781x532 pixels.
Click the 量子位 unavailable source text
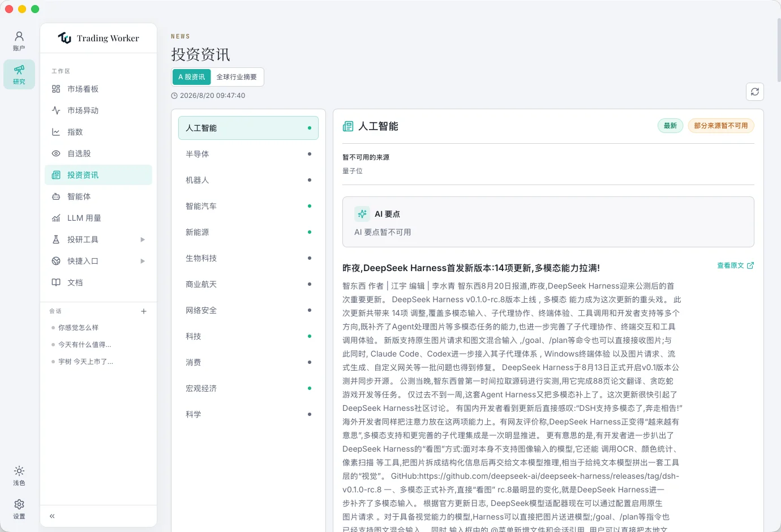click(x=353, y=171)
